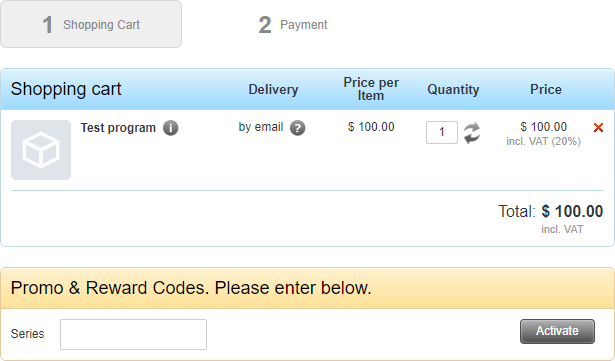
Task: Click the delivery by email help icon
Action: coord(298,128)
